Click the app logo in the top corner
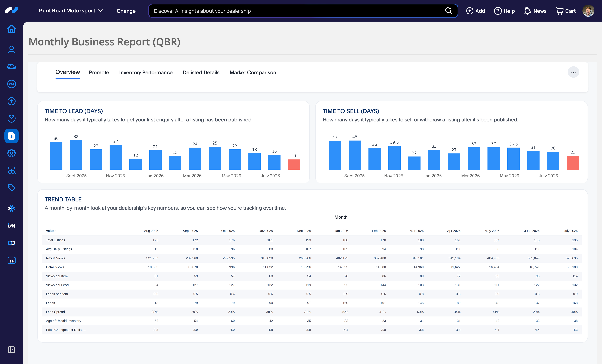Image resolution: width=602 pixels, height=364 pixels. 12,10
